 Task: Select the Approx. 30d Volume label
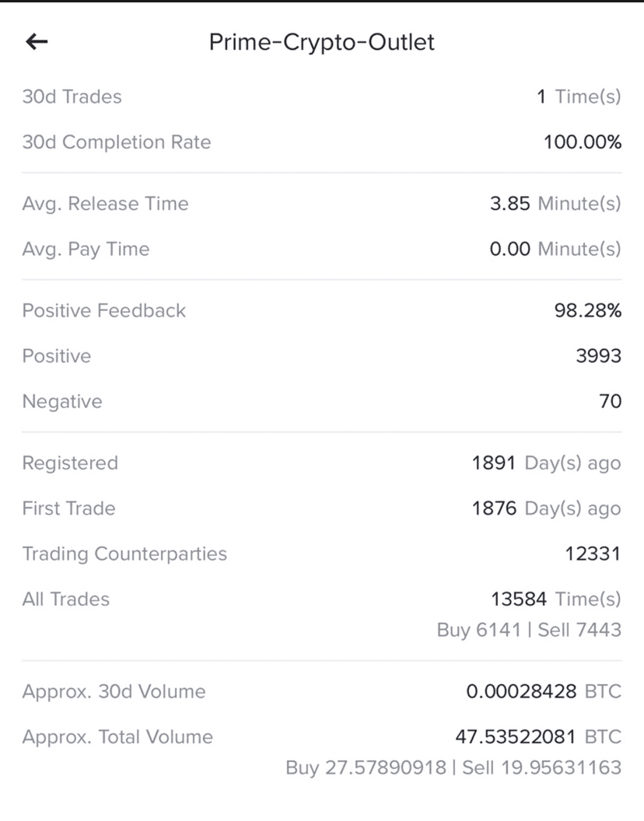(114, 692)
